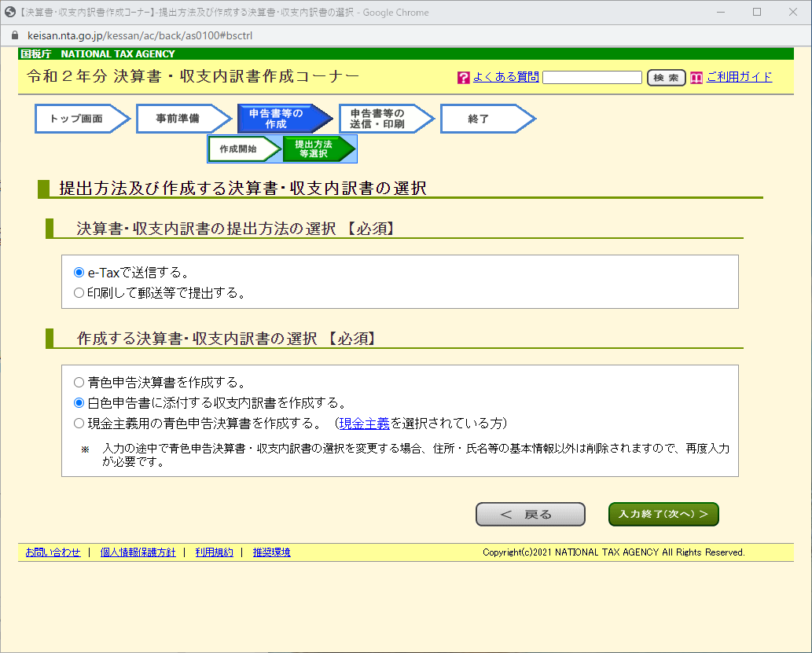Open the 終了 step
812x653 pixels.
(x=488, y=119)
